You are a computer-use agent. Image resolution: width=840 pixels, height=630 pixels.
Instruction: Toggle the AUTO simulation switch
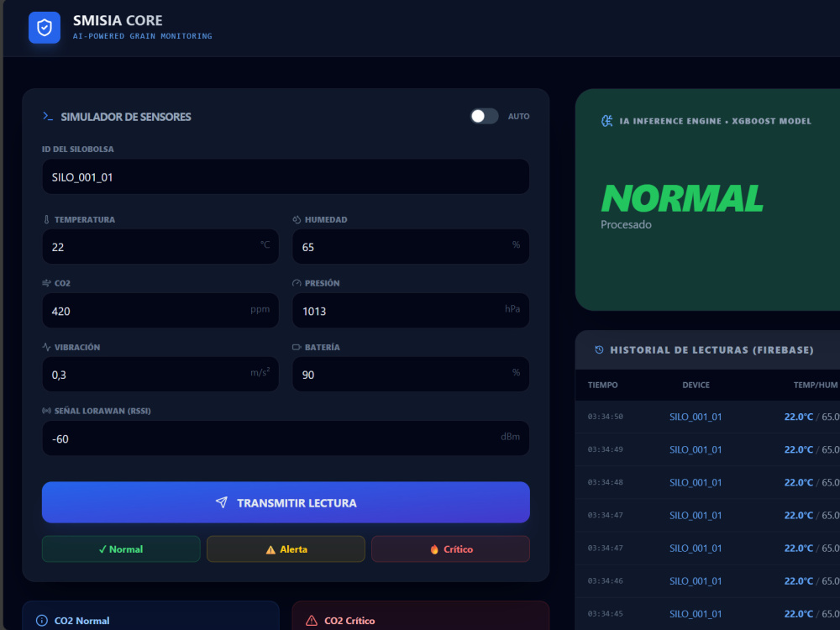485,116
